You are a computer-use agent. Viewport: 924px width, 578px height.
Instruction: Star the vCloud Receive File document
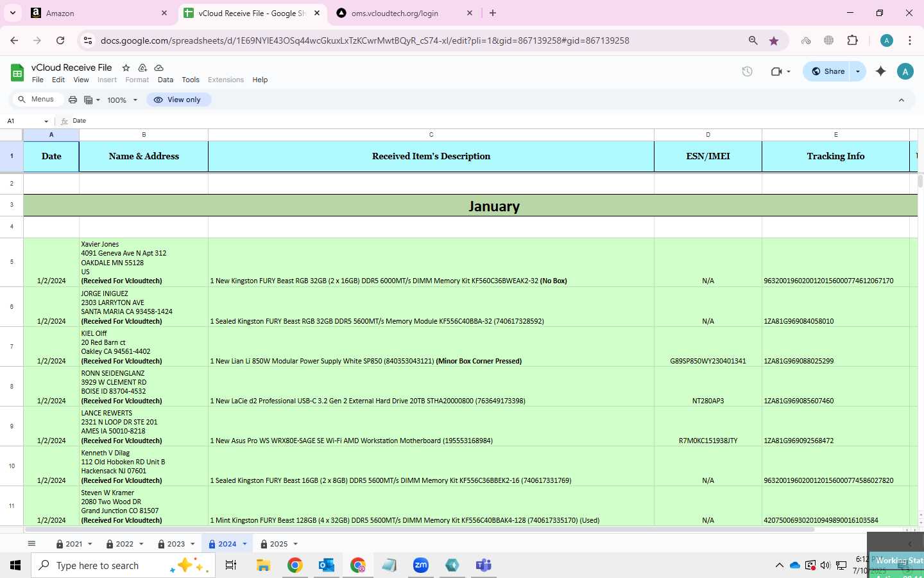click(x=126, y=67)
